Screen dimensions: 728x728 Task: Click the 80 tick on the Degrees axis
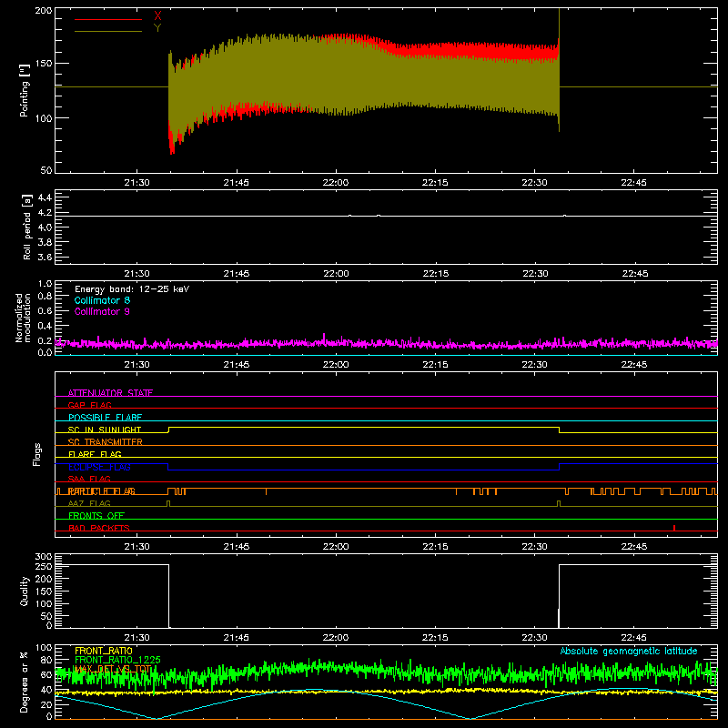coord(46,660)
